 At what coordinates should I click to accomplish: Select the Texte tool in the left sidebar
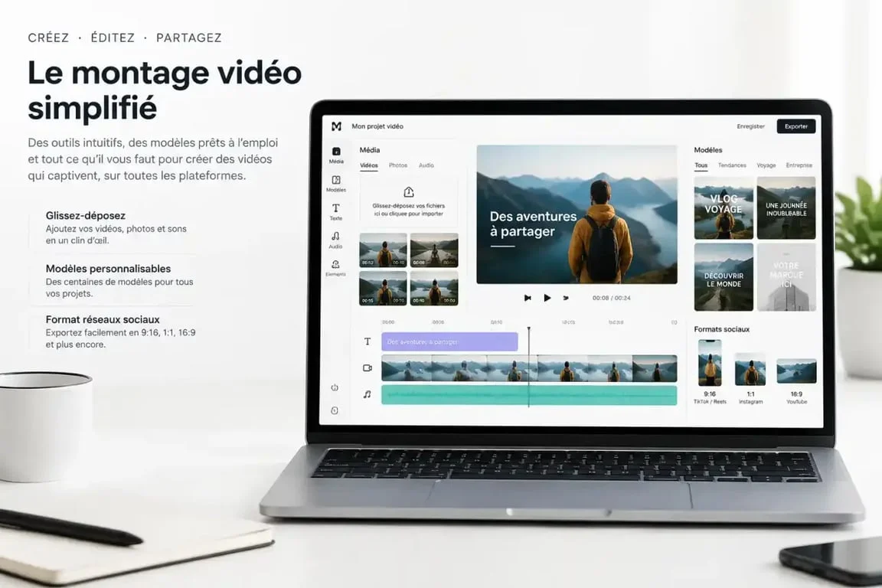pyautogui.click(x=336, y=212)
